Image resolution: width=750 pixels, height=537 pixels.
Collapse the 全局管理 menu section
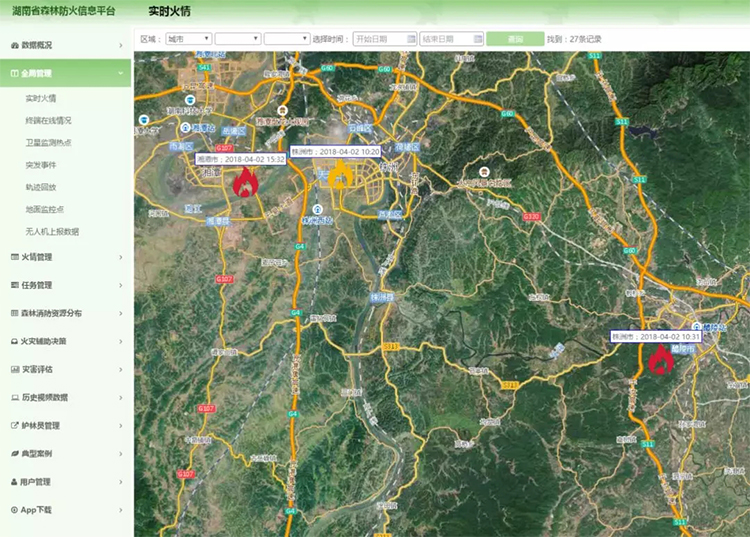tap(66, 73)
